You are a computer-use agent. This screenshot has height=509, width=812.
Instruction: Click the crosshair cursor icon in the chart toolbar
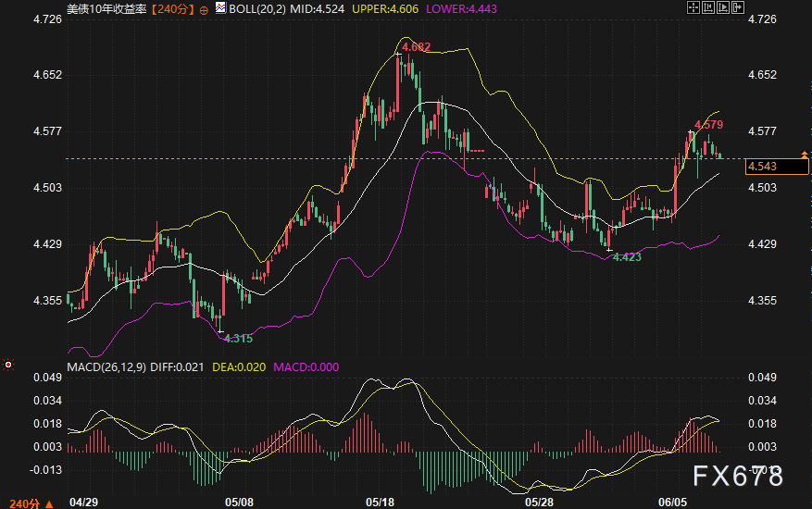(693, 7)
